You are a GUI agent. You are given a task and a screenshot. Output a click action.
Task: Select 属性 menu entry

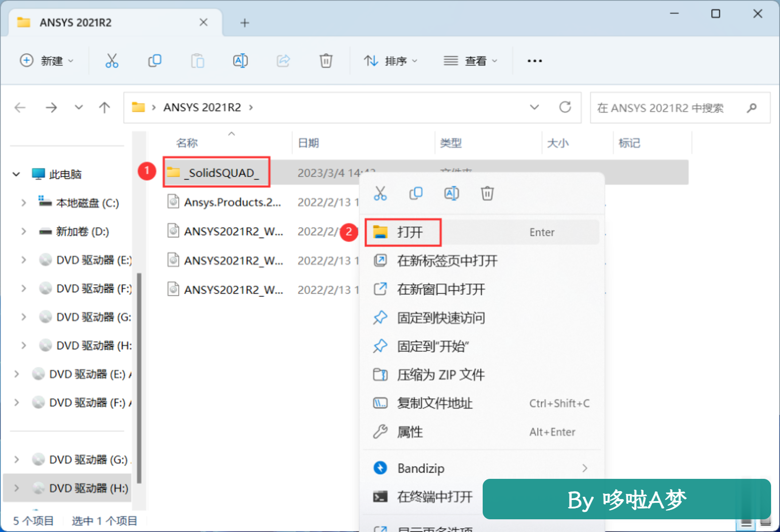[482, 432]
